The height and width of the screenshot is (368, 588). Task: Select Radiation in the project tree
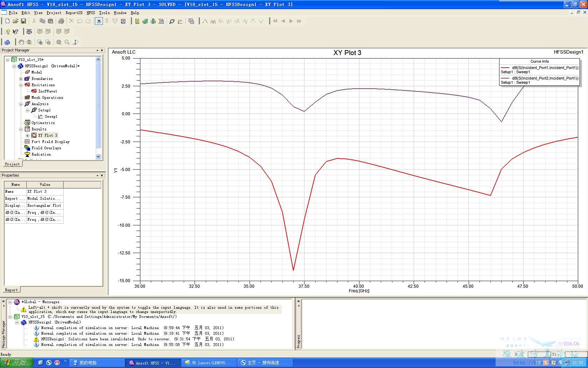point(41,154)
